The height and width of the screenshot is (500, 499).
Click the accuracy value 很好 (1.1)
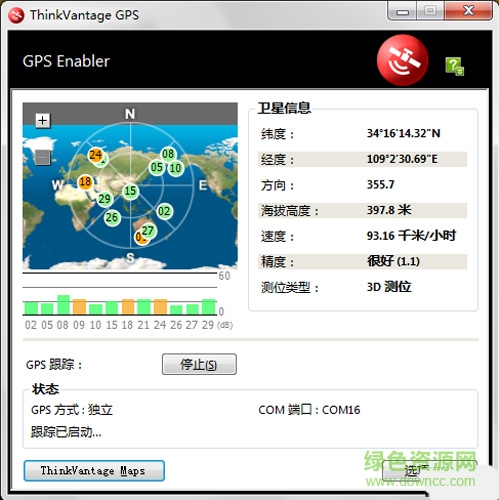pyautogui.click(x=393, y=261)
